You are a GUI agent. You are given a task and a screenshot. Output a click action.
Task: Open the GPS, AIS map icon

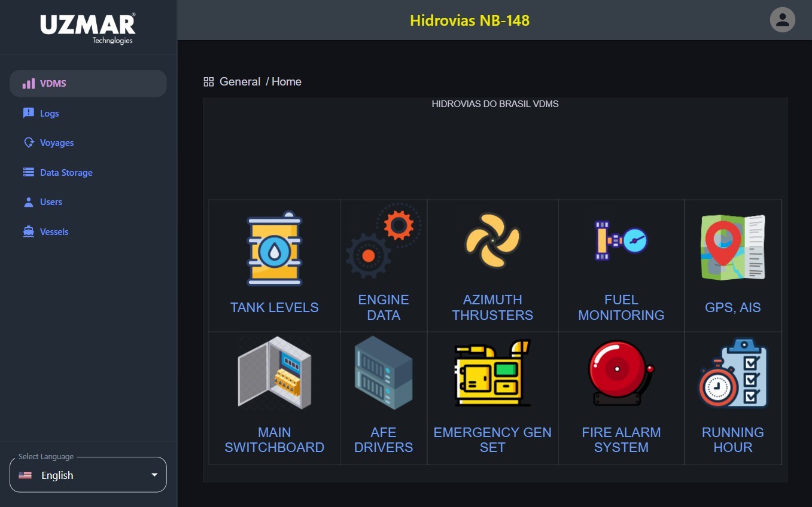(x=732, y=248)
